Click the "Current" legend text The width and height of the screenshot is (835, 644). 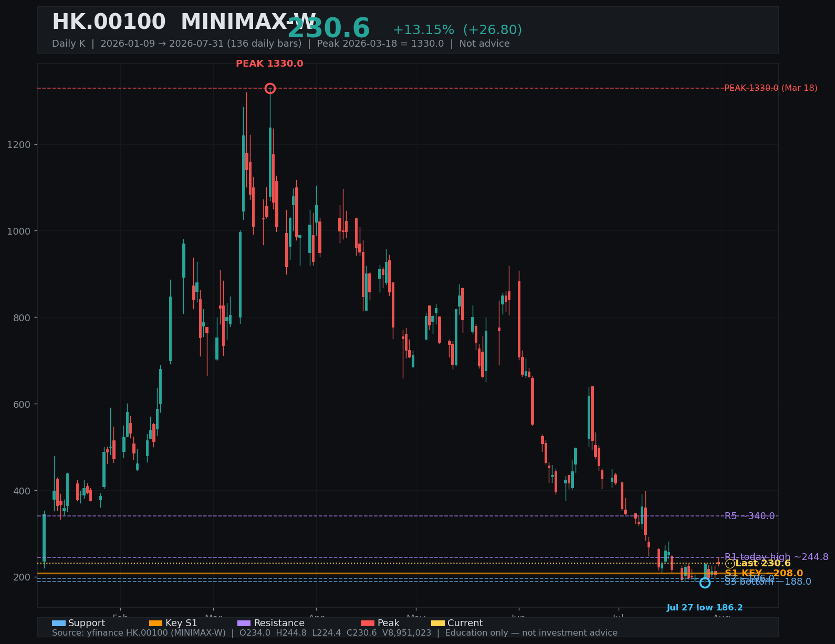pyautogui.click(x=465, y=623)
